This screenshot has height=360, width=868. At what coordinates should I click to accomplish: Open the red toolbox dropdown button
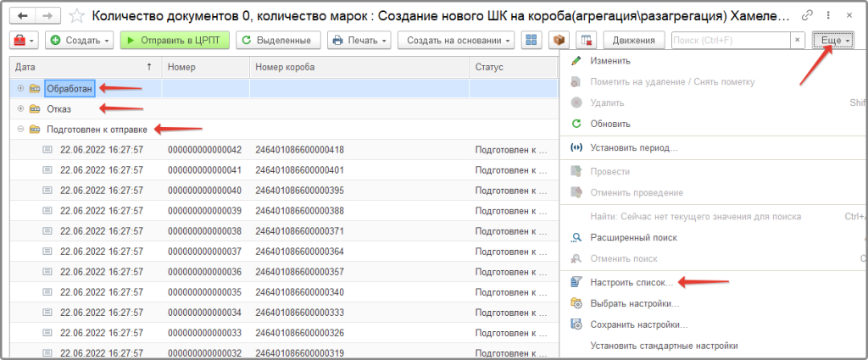[x=25, y=41]
